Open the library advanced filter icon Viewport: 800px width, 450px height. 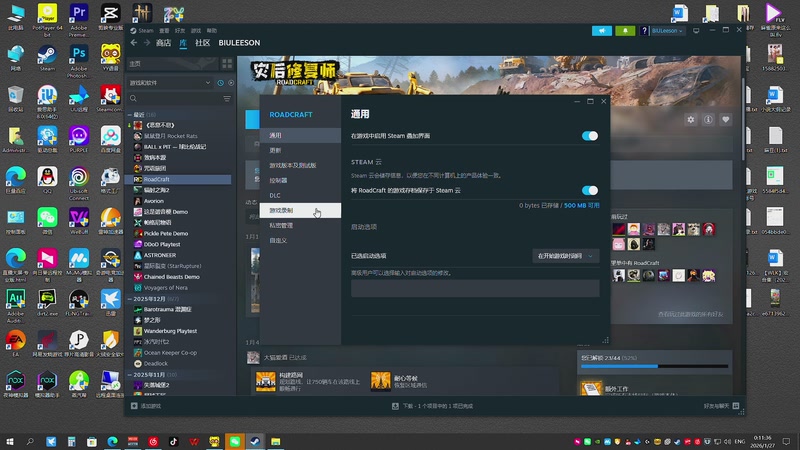(227, 98)
